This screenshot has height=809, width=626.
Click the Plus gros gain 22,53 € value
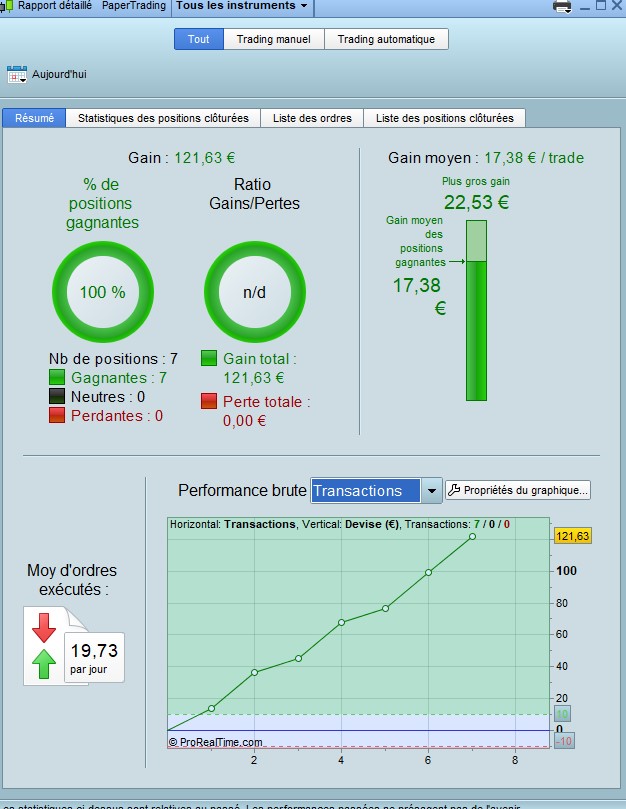click(x=476, y=202)
